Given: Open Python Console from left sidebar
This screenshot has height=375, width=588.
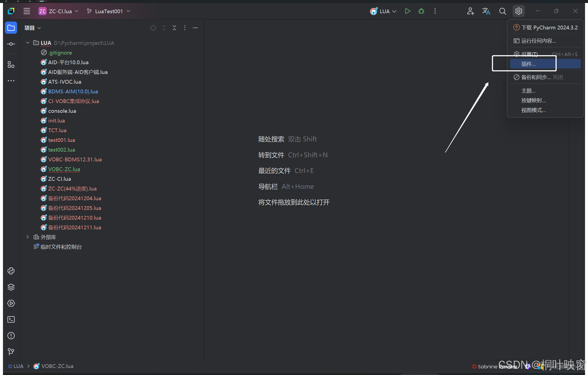Looking at the screenshot, I should 11,271.
